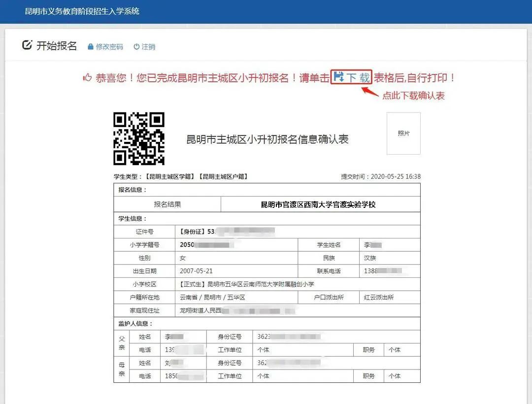Click father's 身份证号 label
This screenshot has height=404, width=532.
(230, 337)
